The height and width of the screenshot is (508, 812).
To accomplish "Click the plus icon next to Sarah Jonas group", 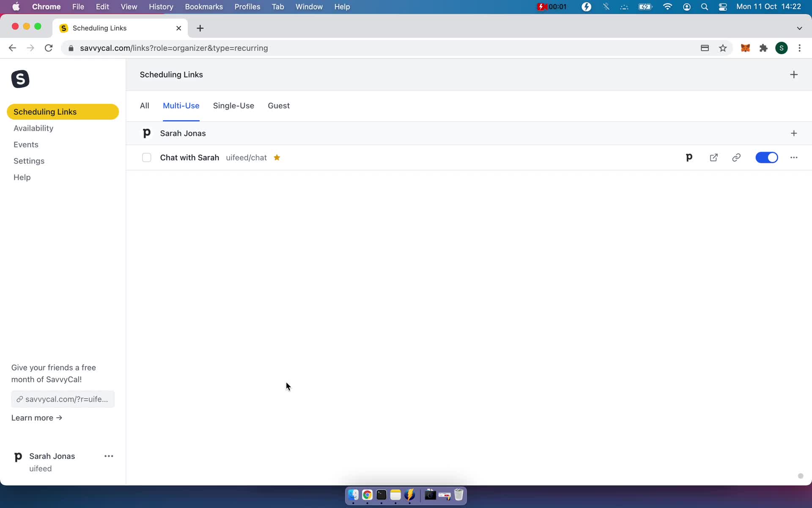I will [x=794, y=133].
